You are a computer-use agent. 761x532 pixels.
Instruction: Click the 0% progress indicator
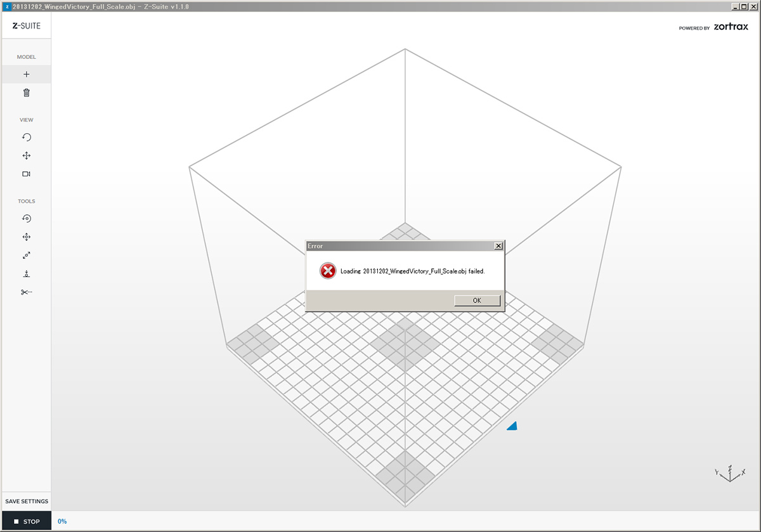point(62,521)
